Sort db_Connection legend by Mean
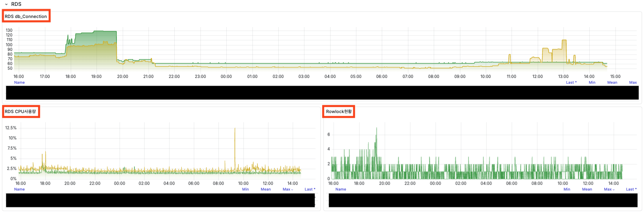 tap(612, 83)
